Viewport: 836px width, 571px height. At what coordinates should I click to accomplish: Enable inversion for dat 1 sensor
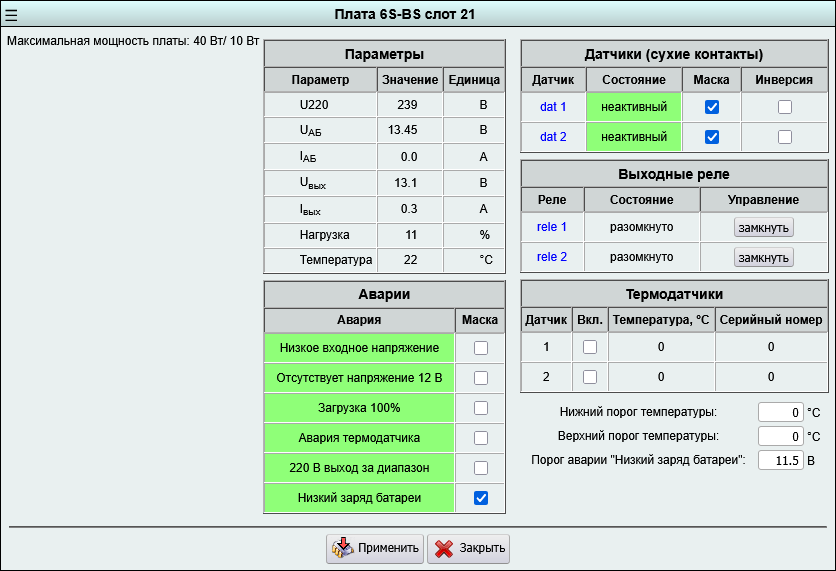click(x=785, y=107)
